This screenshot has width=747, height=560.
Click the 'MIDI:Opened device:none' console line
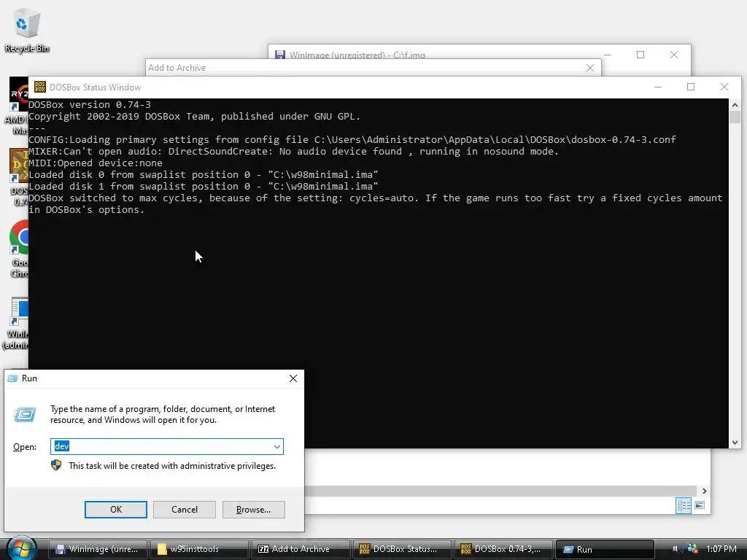tap(96, 163)
